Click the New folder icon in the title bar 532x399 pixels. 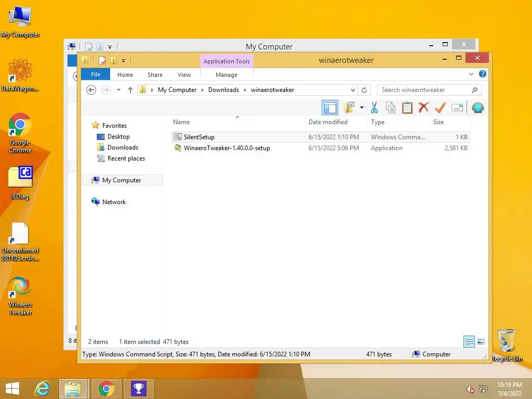coord(114,60)
